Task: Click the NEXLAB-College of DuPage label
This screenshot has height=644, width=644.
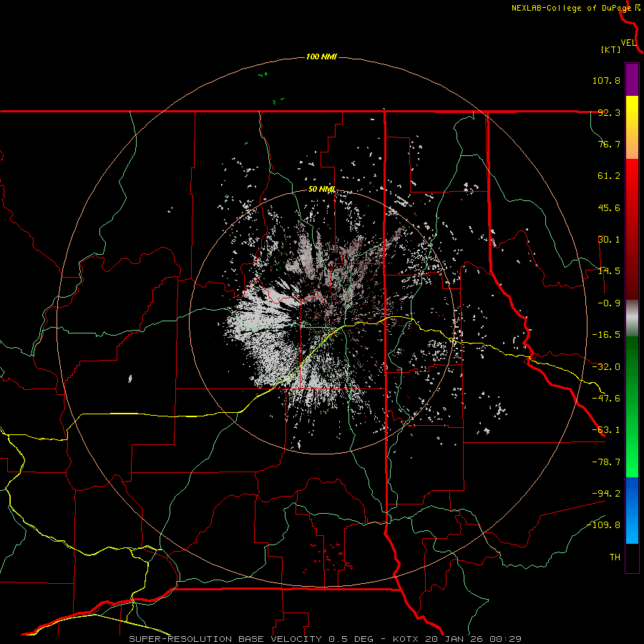Action: tap(572, 8)
